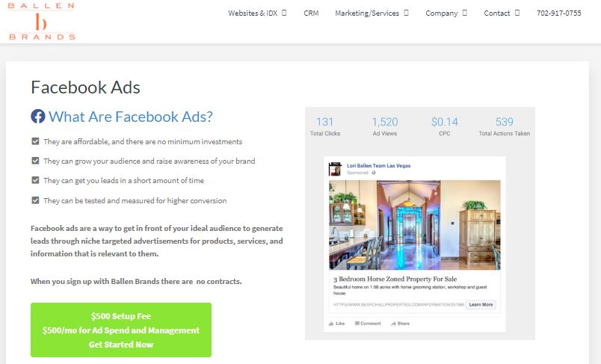Viewport: 601px width, 364px height.
Task: Click the Ballen Brands logo
Action: pyautogui.click(x=41, y=22)
